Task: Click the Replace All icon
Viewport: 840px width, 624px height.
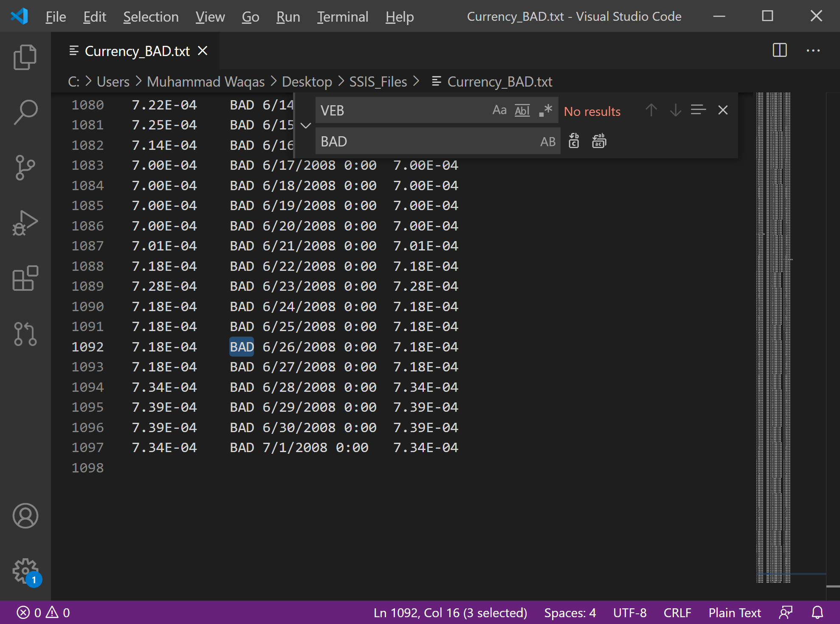Action: [599, 141]
